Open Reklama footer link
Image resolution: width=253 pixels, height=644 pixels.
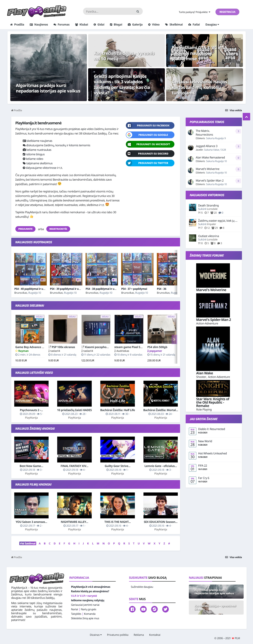tap(139, 635)
